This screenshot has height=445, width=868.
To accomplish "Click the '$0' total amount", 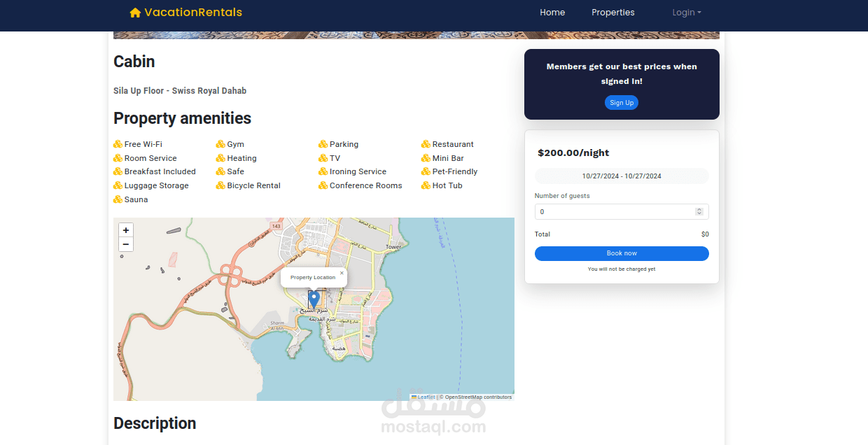I will click(x=705, y=234).
